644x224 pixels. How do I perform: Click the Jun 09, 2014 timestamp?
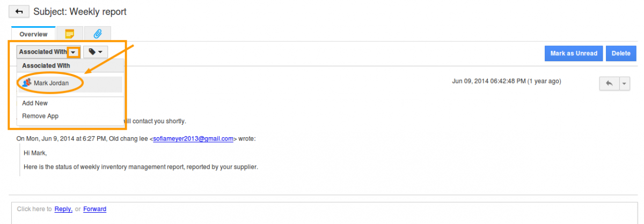507,81
